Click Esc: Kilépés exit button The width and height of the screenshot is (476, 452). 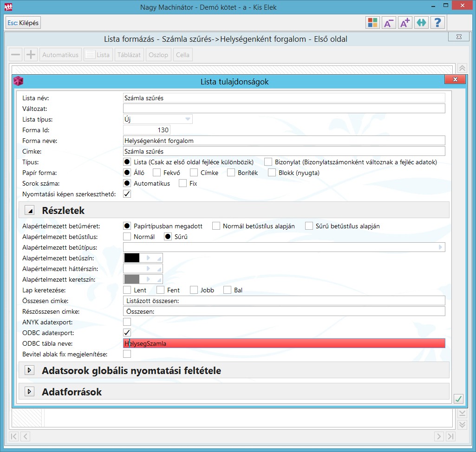[23, 23]
